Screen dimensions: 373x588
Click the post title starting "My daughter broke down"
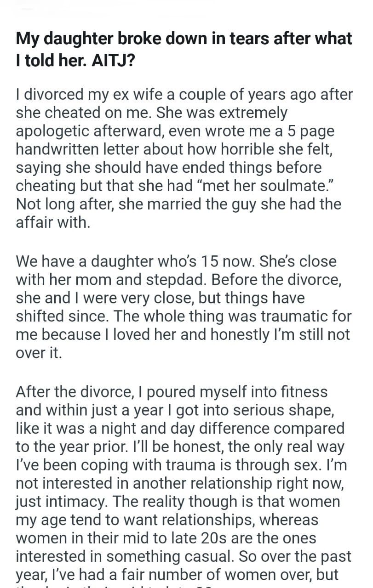point(184,39)
